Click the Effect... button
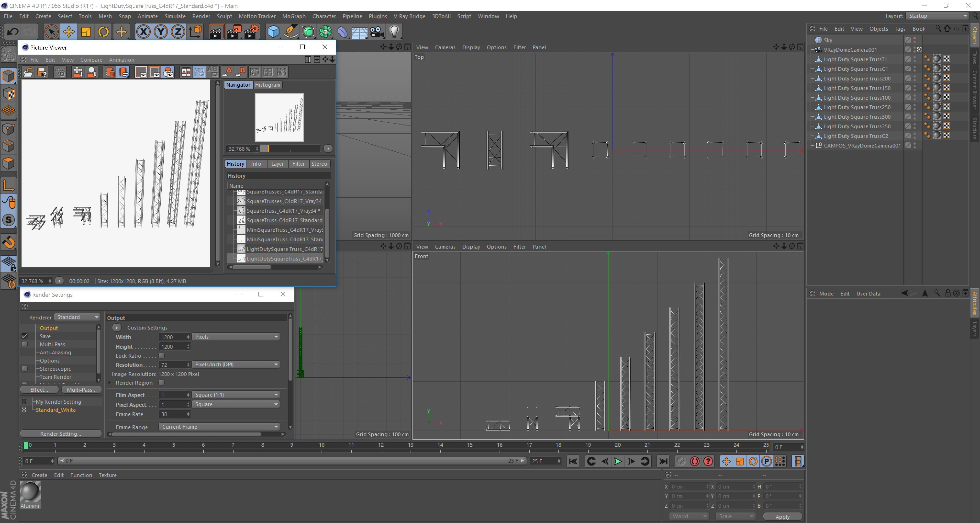The width and height of the screenshot is (980, 523). [x=39, y=390]
